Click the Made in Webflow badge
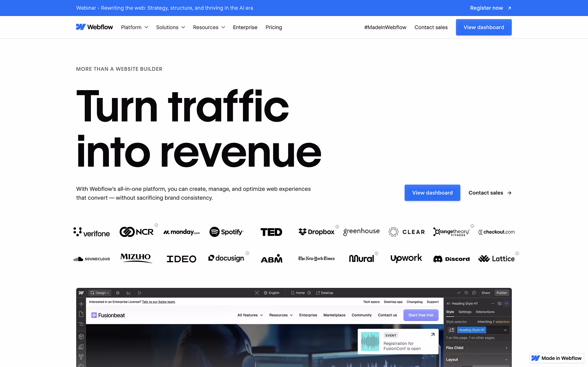 pos(557,358)
